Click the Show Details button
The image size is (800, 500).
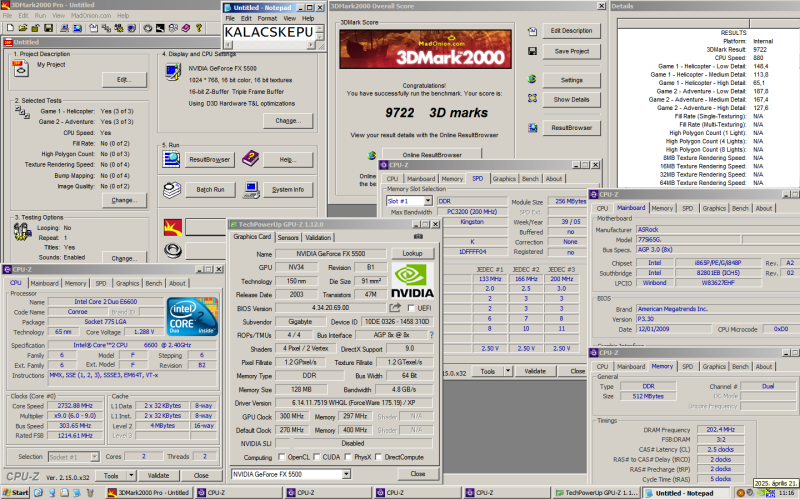click(571, 99)
